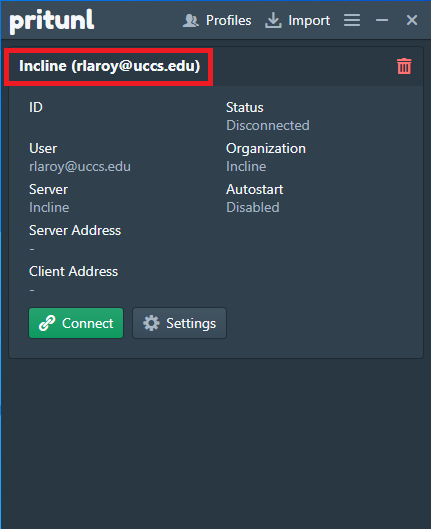
Task: Click the Status label
Action: click(245, 108)
